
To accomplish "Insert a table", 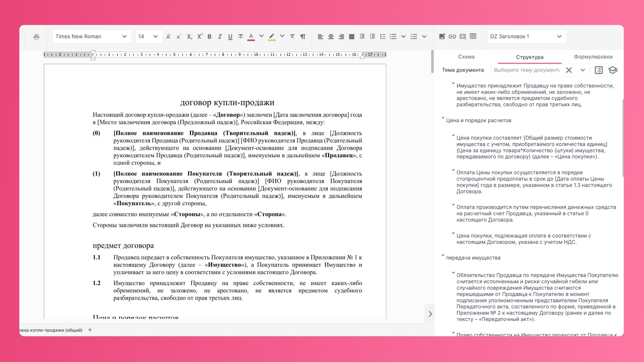I will (473, 37).
